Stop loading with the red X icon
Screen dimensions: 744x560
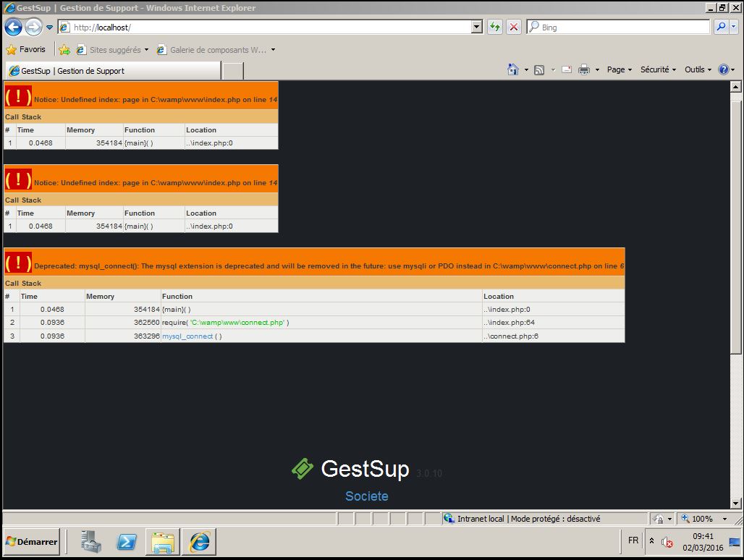513,27
